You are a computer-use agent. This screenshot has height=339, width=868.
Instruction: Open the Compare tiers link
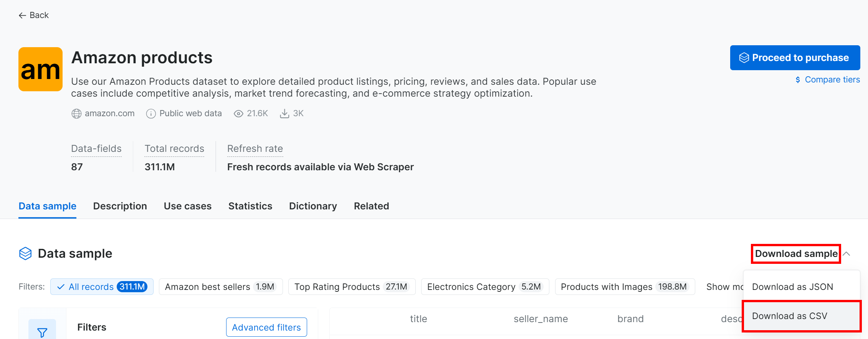(x=832, y=80)
